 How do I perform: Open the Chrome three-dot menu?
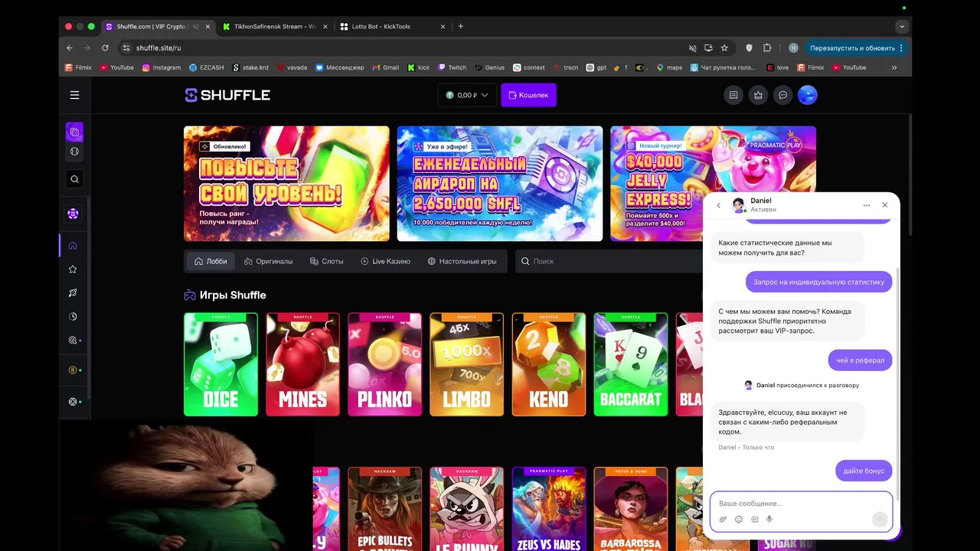901,47
